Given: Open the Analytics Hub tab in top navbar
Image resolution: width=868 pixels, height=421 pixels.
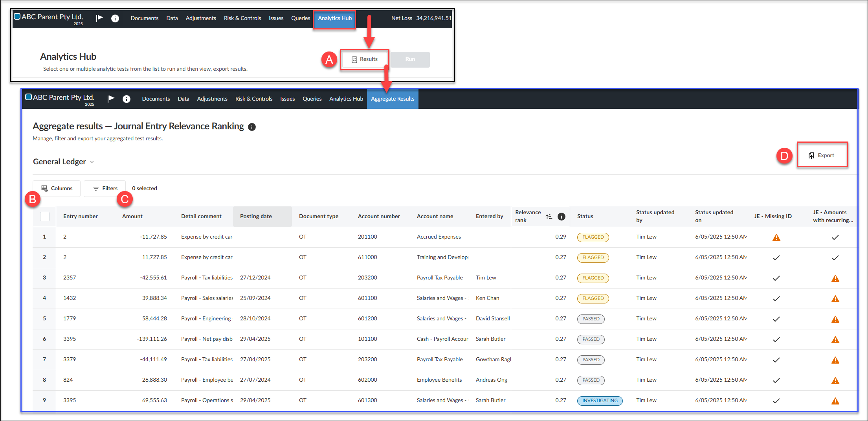Looking at the screenshot, I should [335, 18].
